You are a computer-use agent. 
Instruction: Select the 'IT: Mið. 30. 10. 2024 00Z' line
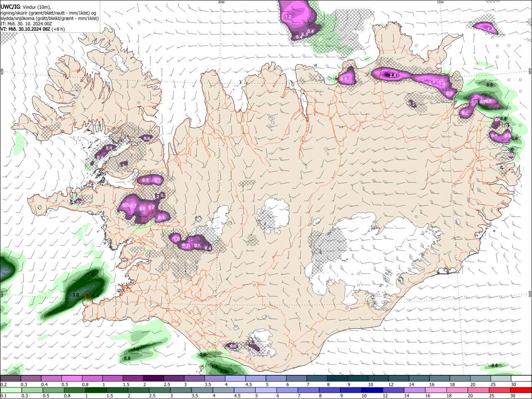coord(26,24)
